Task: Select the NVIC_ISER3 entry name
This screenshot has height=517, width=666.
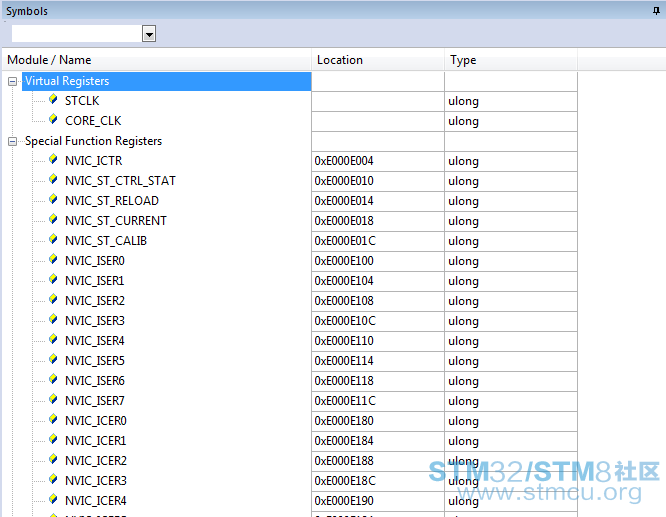Action: tap(95, 321)
